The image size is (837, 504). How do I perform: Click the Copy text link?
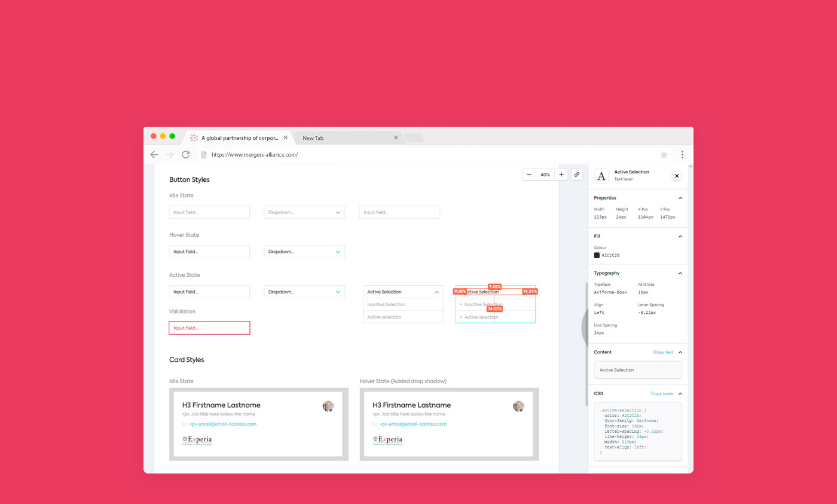tap(663, 352)
